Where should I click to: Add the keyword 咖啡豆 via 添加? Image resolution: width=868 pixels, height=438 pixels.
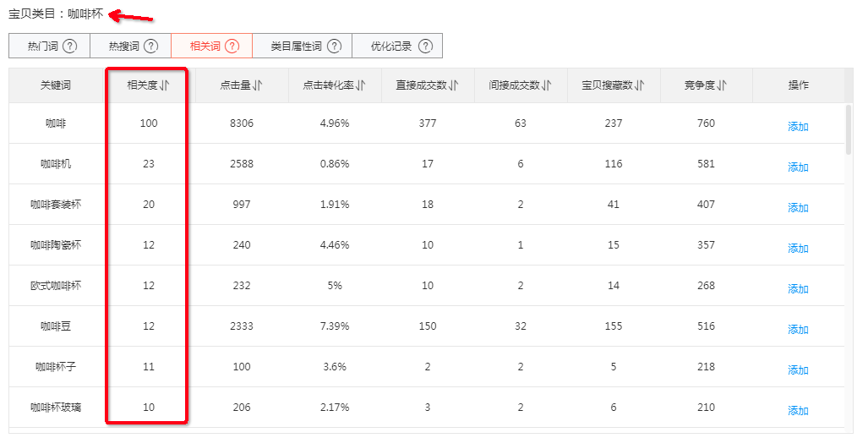coord(798,330)
